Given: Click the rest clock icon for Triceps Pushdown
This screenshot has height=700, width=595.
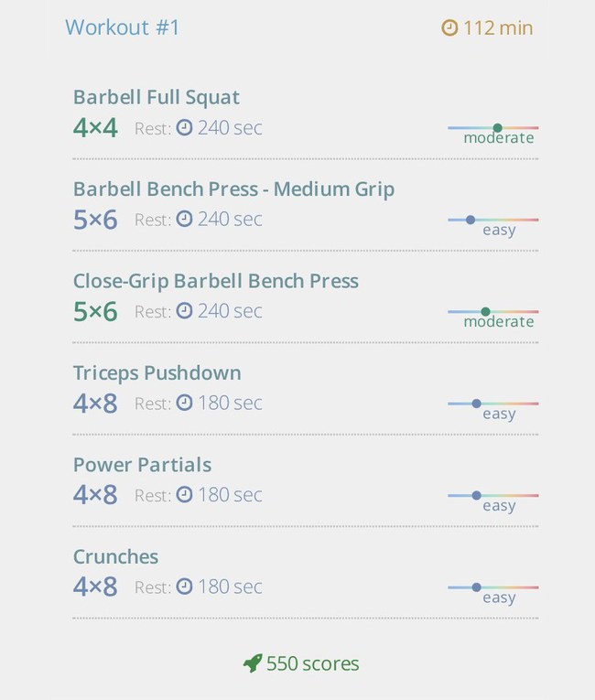Looking at the screenshot, I should click(x=184, y=404).
